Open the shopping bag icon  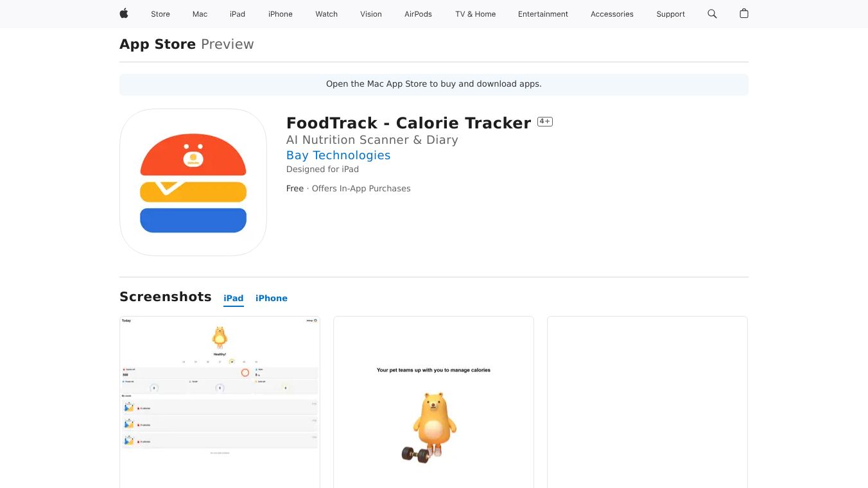point(744,13)
